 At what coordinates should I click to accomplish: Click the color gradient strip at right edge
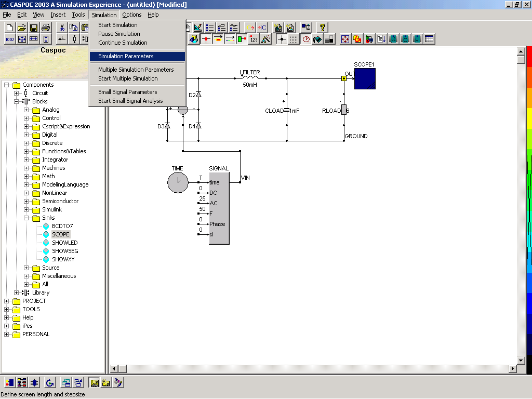(x=529, y=210)
